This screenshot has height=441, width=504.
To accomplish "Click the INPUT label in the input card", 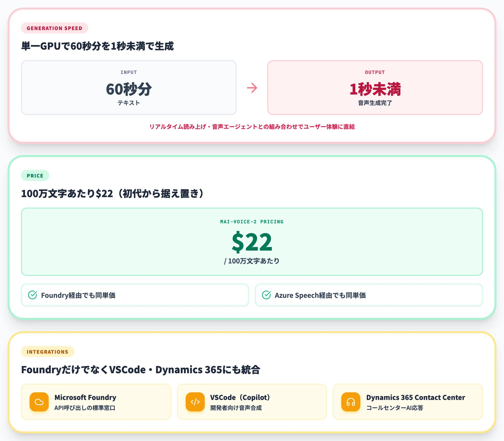I will 129,72.
